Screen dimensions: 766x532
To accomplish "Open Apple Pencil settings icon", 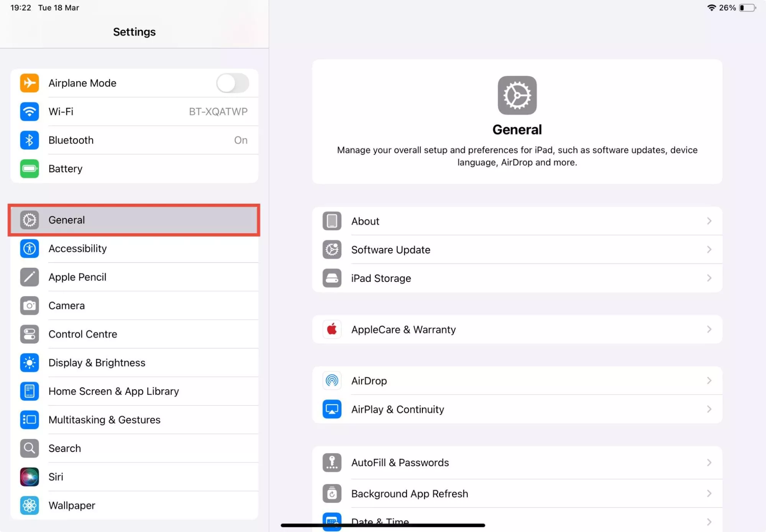I will pos(30,277).
